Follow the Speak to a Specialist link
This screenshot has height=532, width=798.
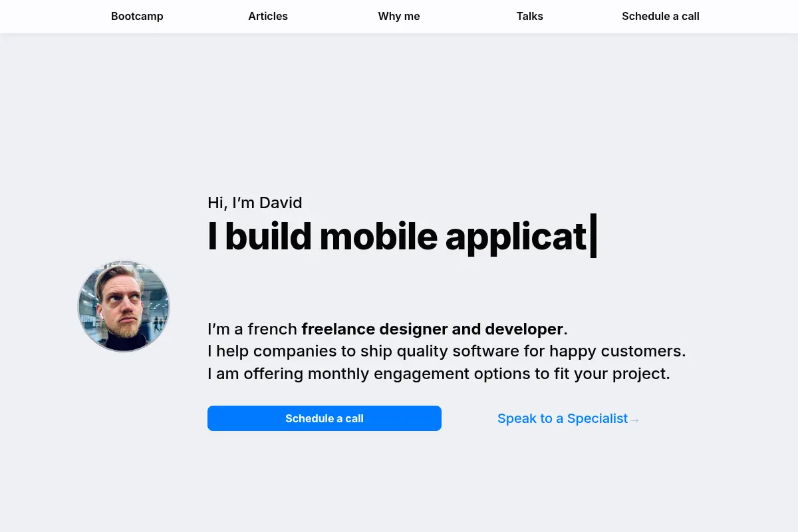[569, 418]
